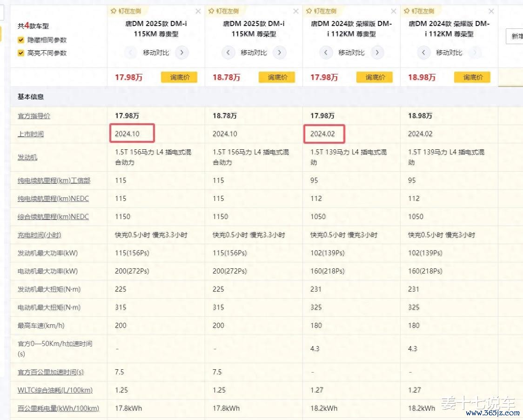Click 询底价 for 2025款 115KM 尊贵型
The height and width of the screenshot is (420, 523).
click(180, 77)
